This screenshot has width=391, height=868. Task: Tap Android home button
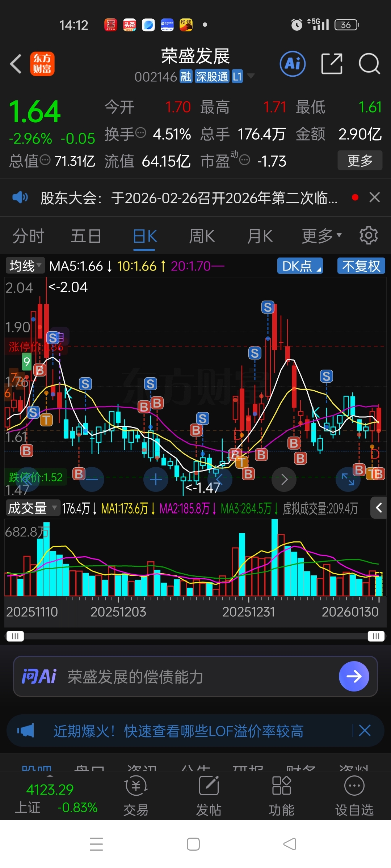point(193,844)
